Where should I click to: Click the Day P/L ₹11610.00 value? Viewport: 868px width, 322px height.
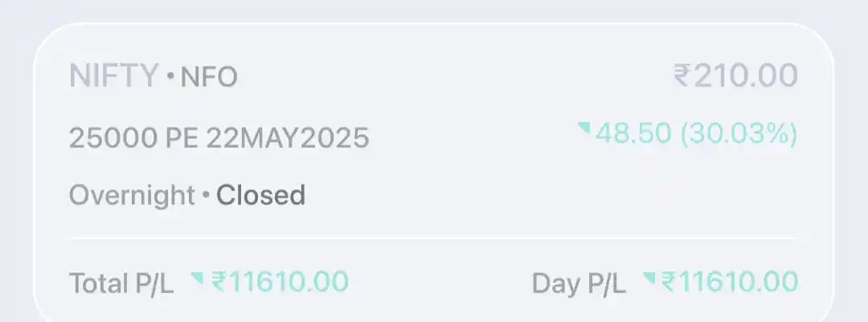730,281
